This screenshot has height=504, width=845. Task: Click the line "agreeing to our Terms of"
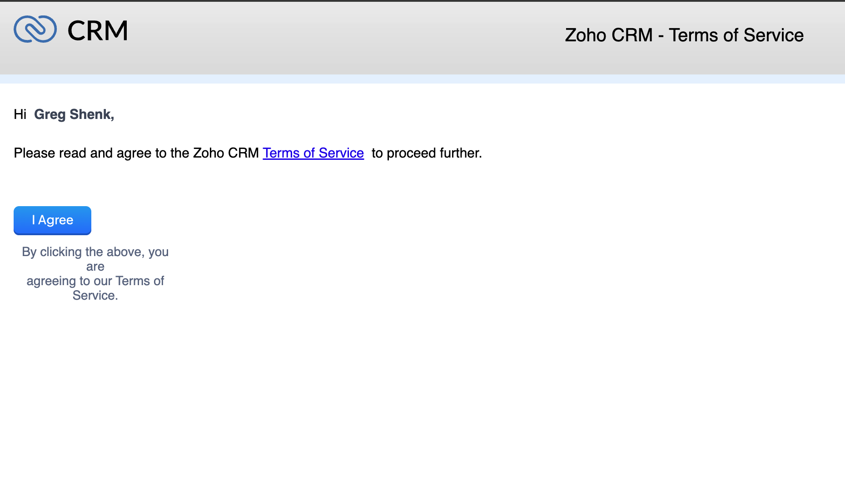point(95,281)
